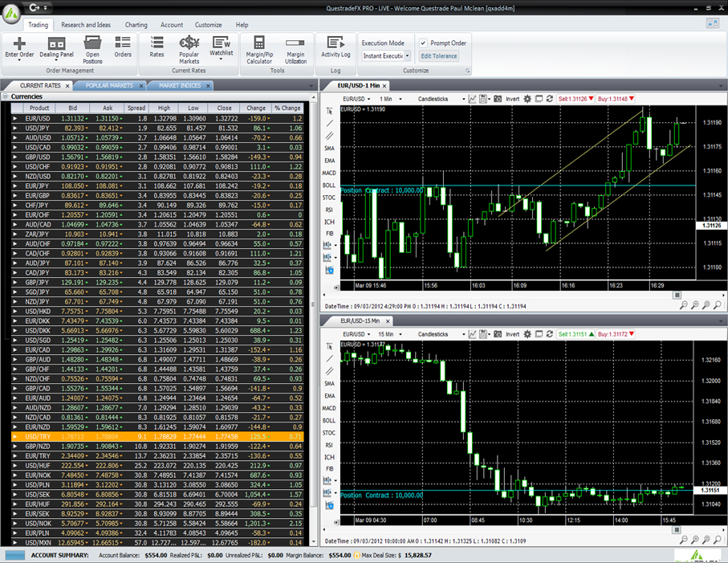Viewport: 728px width, 563px height.
Task: Add Fibonacci (FIB) tool to 15 Min chart
Action: (x=329, y=469)
